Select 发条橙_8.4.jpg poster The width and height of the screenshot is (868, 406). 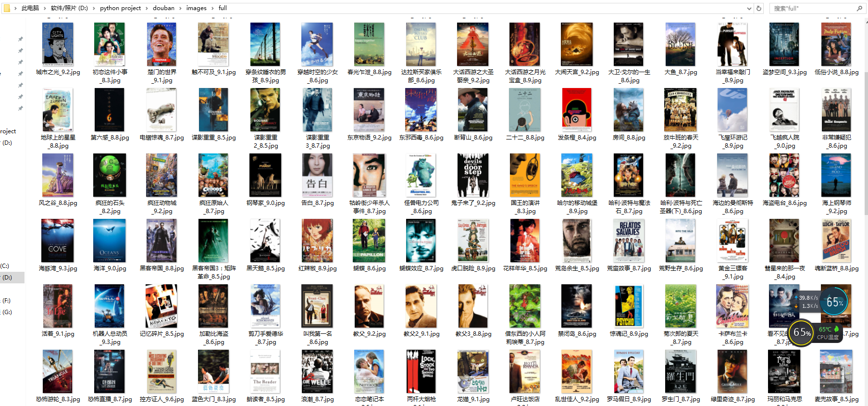tap(577, 110)
